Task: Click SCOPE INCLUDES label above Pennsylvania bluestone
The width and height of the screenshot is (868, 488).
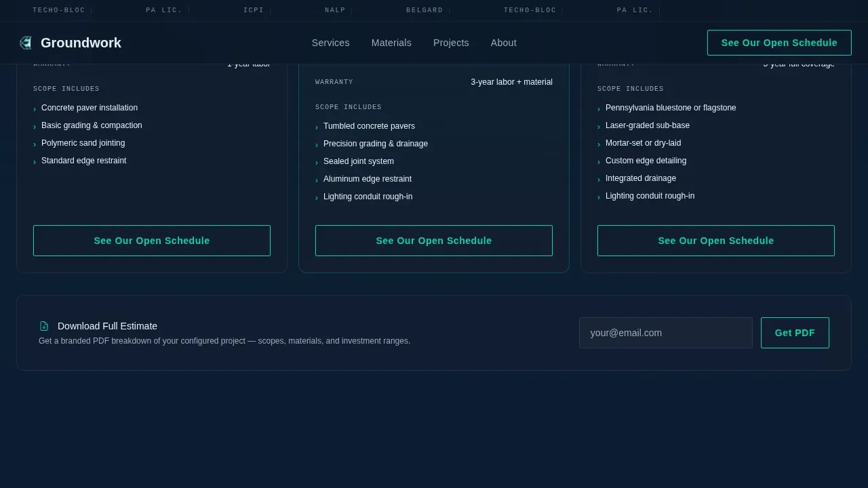Action: click(x=631, y=89)
